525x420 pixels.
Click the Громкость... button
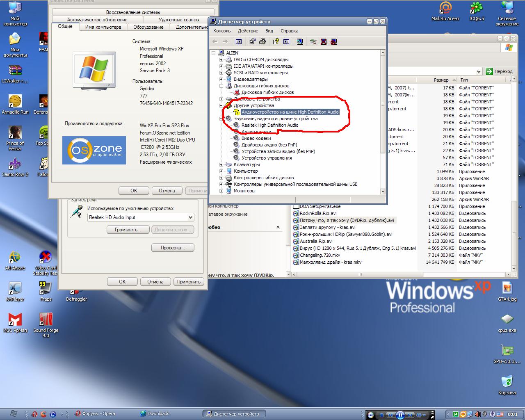(x=128, y=230)
